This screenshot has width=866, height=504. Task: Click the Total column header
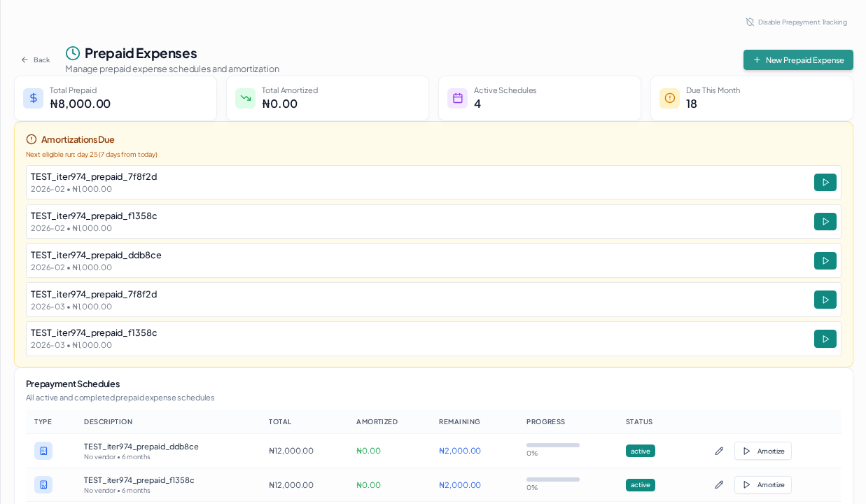point(280,421)
